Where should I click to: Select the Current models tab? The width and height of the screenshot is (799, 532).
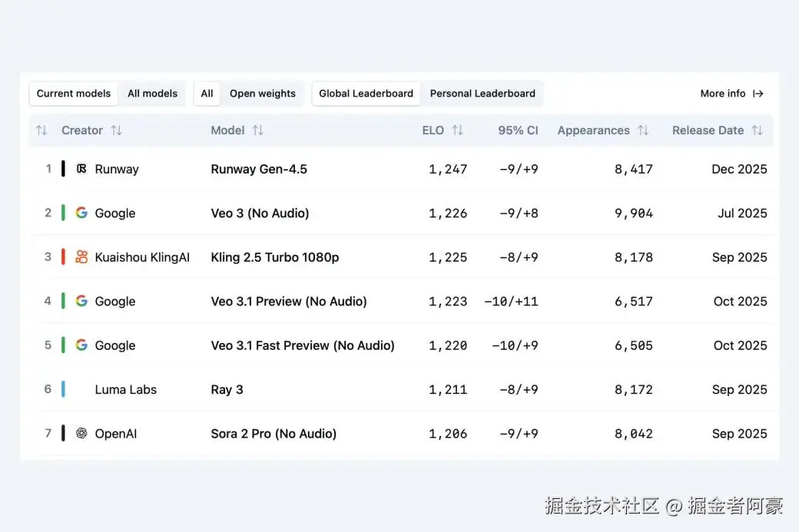pos(74,94)
